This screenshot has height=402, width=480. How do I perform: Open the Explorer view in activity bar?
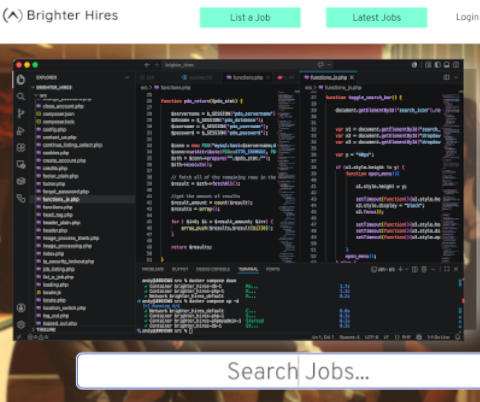(x=21, y=80)
